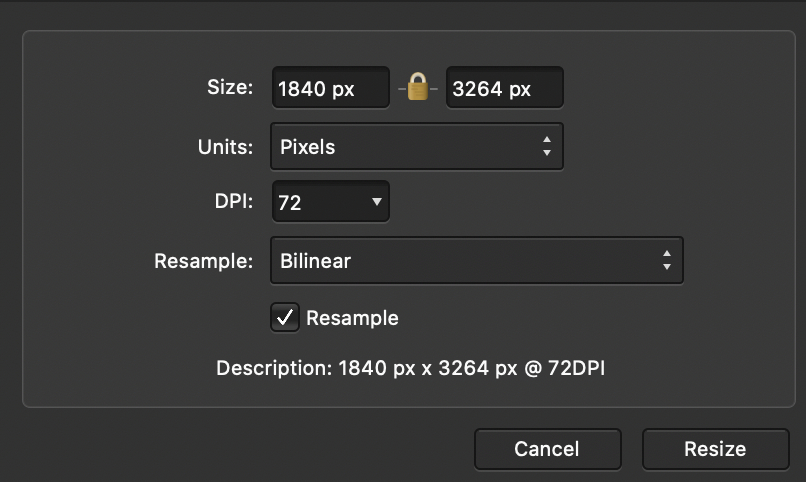806x482 pixels.
Task: Uncheck the Resample checkbox
Action: 285,318
